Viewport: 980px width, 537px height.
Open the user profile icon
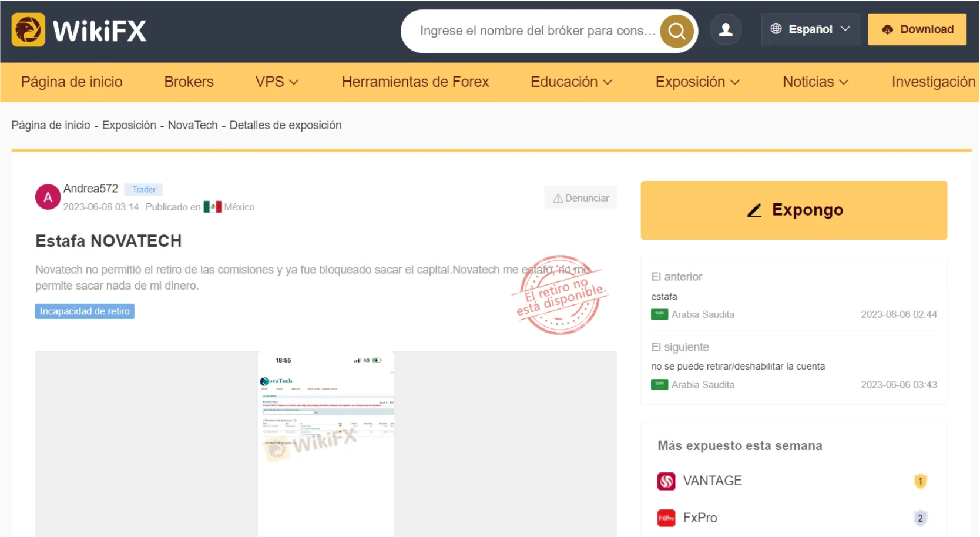(x=726, y=29)
